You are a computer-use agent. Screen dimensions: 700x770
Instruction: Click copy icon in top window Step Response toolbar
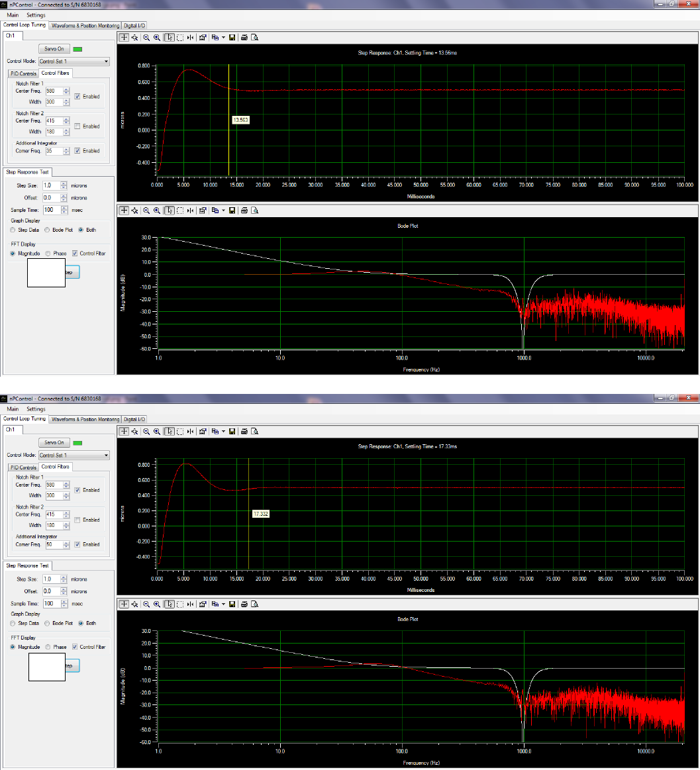pyautogui.click(x=215, y=37)
